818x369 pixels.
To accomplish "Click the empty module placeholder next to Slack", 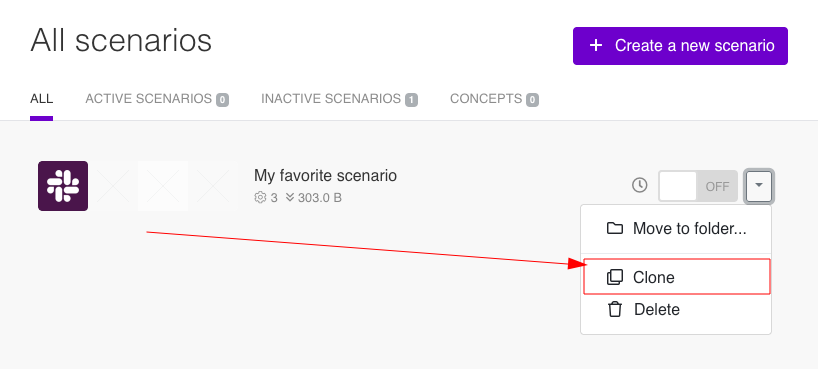I will tap(113, 186).
